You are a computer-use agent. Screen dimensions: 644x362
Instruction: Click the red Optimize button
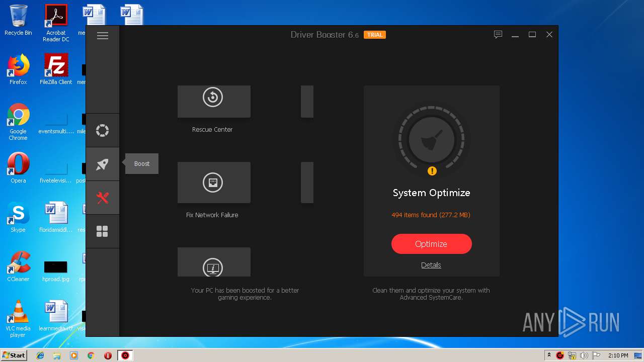coord(432,244)
